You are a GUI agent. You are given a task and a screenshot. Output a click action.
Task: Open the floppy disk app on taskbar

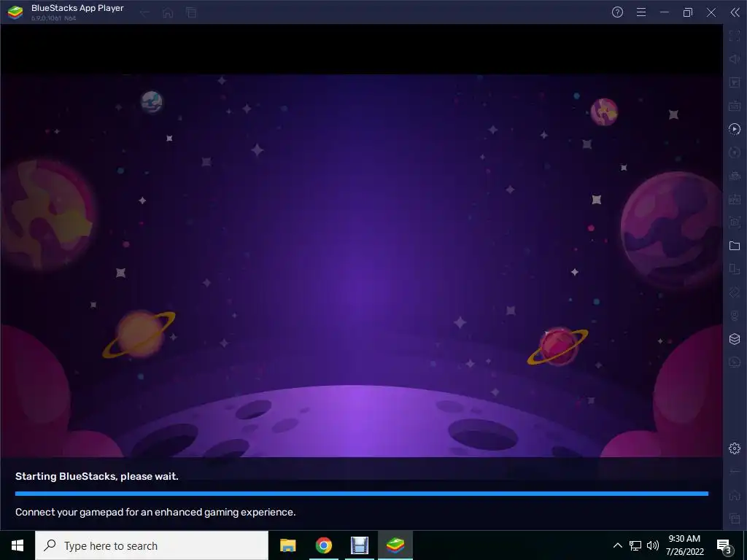(359, 545)
